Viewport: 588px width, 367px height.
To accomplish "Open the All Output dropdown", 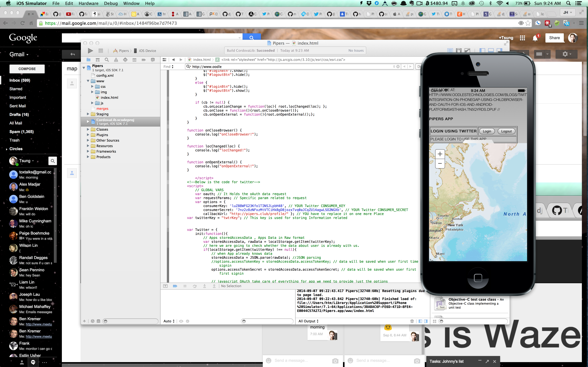I will tap(308, 321).
